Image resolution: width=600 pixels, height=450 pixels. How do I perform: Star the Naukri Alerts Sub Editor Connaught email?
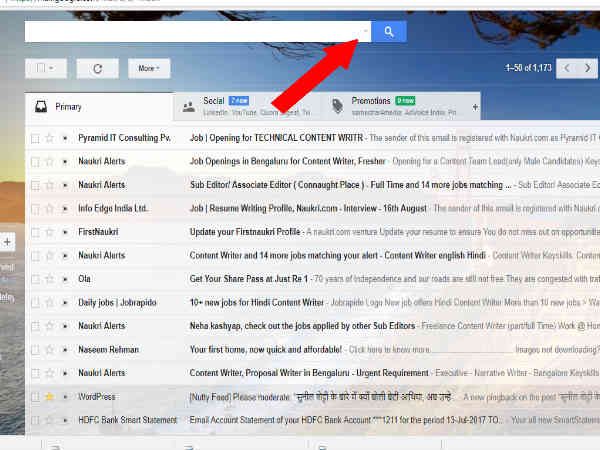[x=49, y=185]
